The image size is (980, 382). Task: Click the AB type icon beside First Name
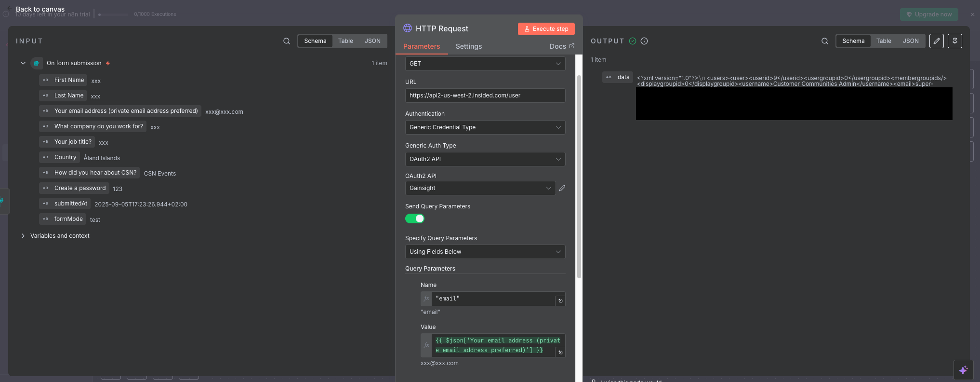click(46, 80)
